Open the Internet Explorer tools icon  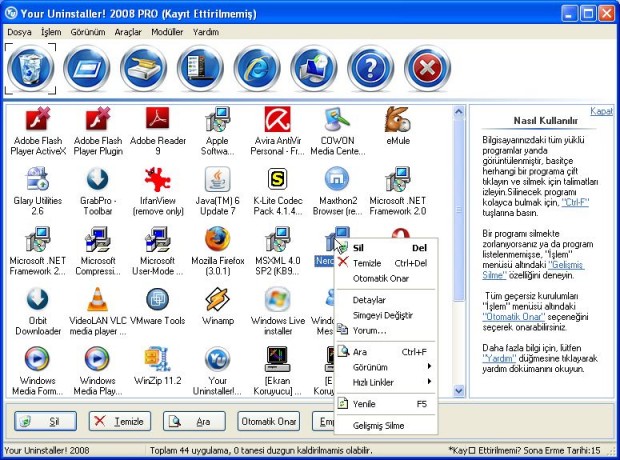click(257, 68)
